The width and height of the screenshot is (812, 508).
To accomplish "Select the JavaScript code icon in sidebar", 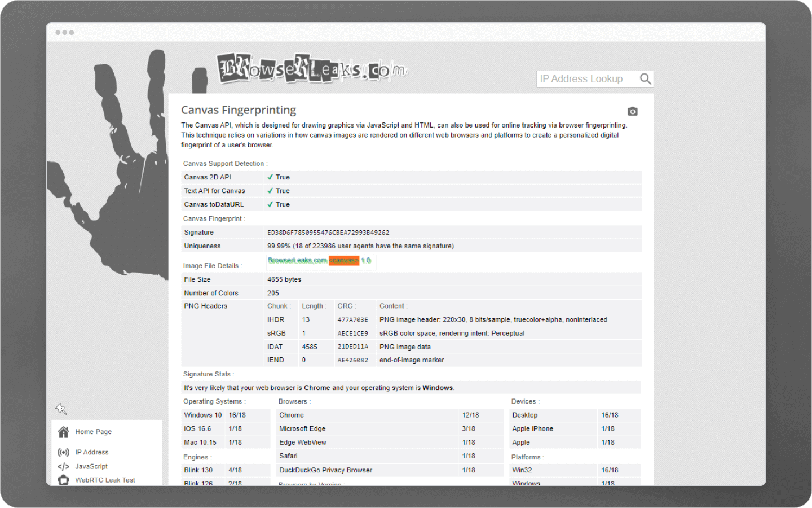I will [63, 466].
